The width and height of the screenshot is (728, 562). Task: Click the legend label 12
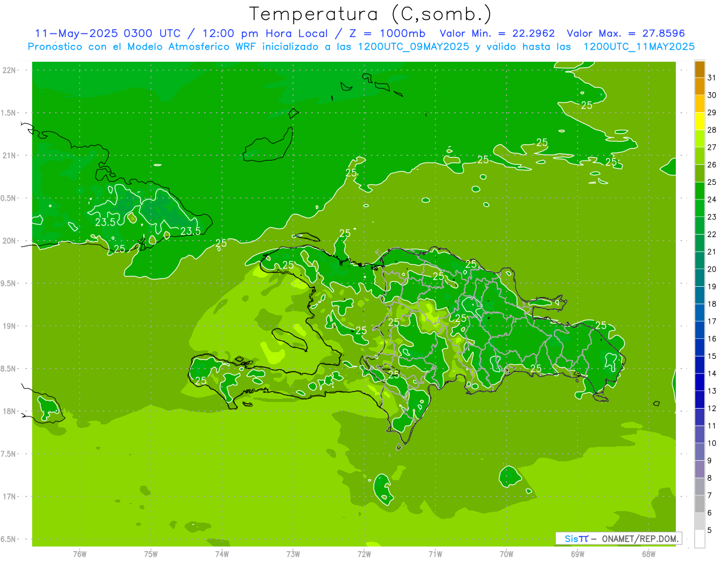pyautogui.click(x=712, y=409)
